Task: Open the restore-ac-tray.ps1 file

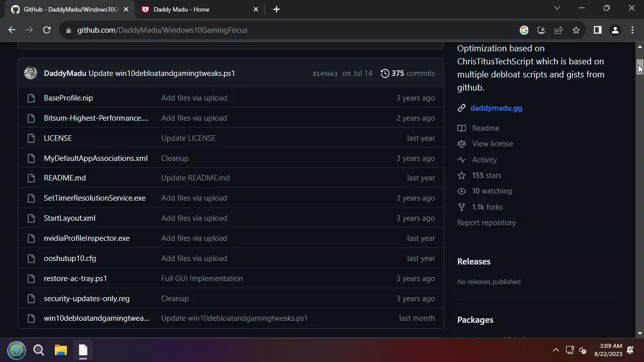Action: [75, 279]
